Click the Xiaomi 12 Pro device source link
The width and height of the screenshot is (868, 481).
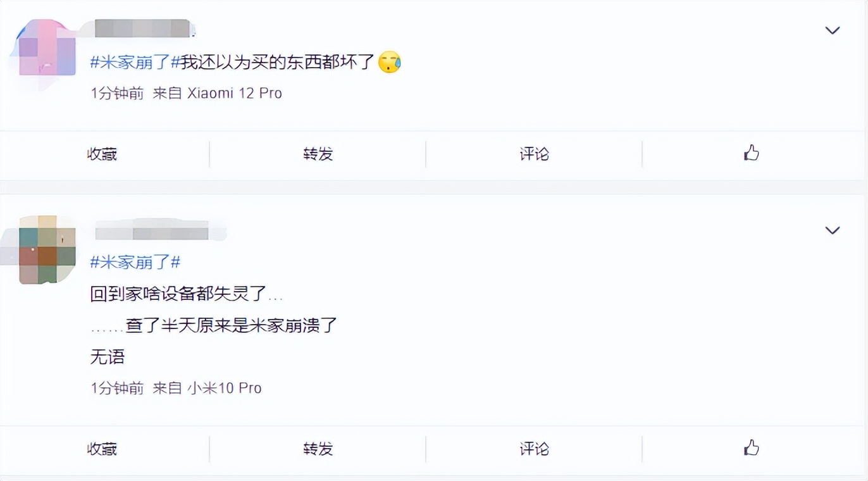coord(235,93)
